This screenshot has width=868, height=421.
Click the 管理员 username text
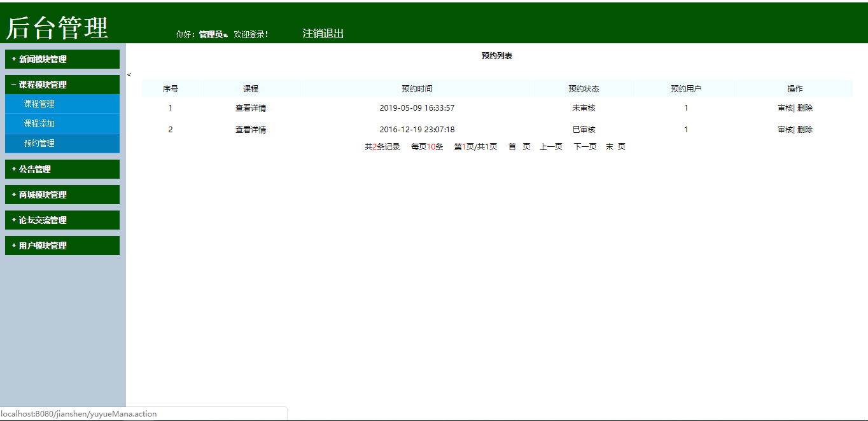[212, 34]
